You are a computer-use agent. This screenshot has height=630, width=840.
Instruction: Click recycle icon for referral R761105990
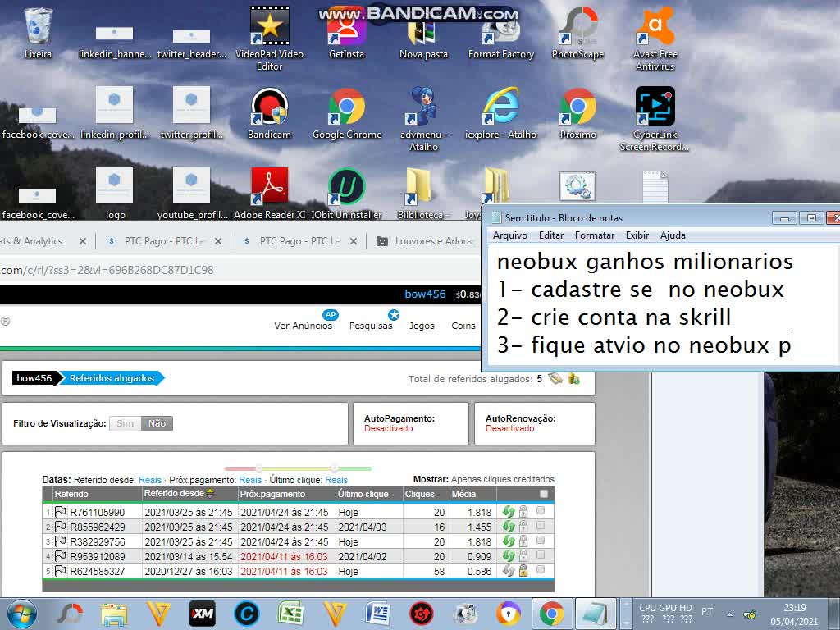click(509, 512)
